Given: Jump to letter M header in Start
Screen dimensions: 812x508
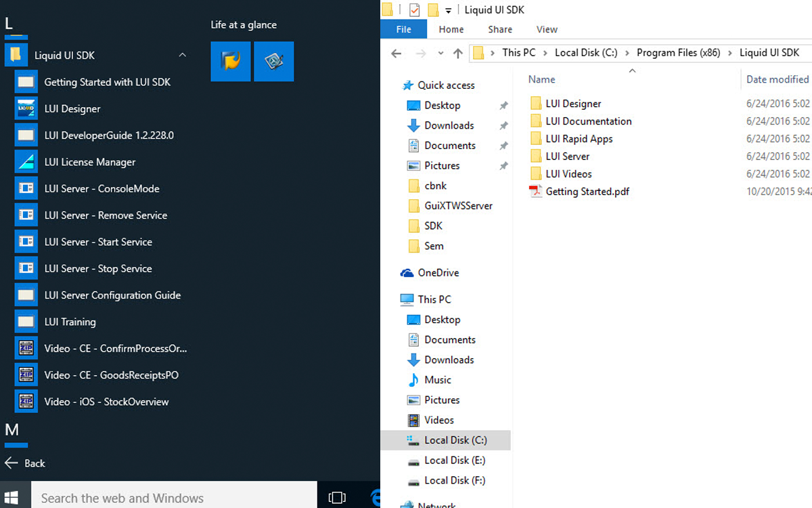Looking at the screenshot, I should [x=12, y=429].
